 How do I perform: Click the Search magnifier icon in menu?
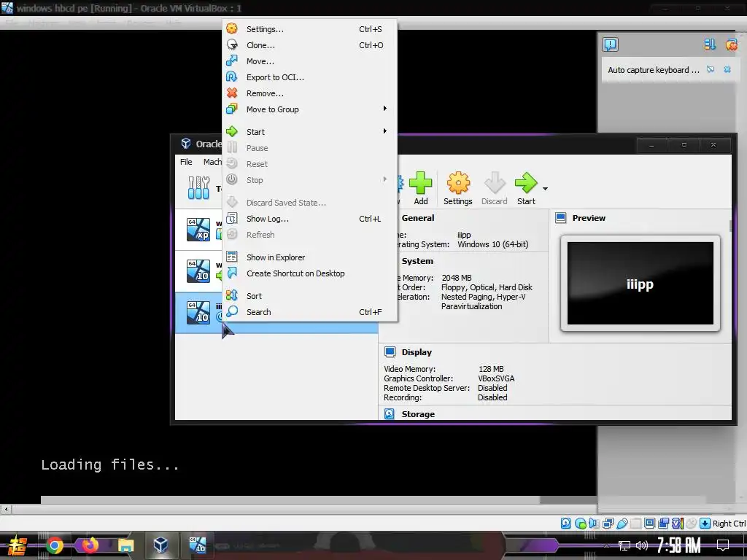click(x=232, y=311)
